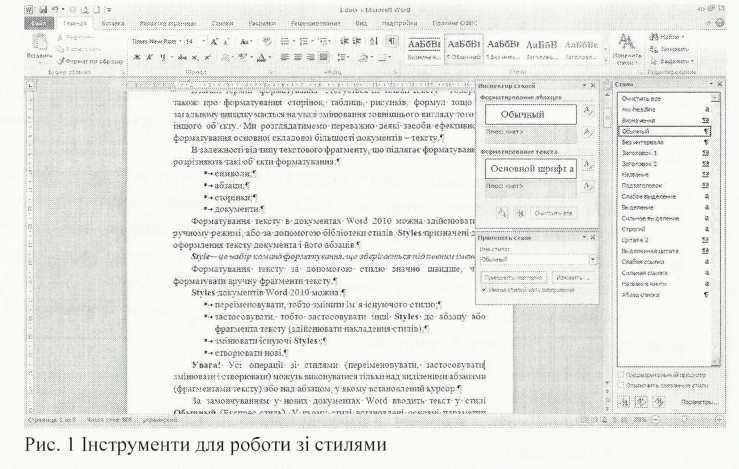Viewport: 739px width, 469px height.
Task: Open the Select (Выделить) dropdown
Action: 673,61
